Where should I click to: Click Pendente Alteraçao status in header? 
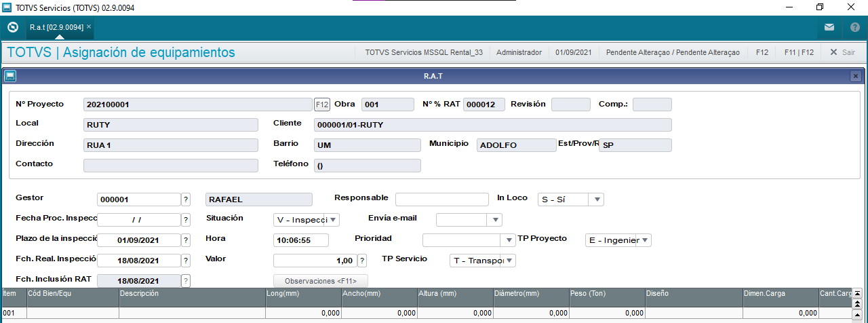coord(673,52)
